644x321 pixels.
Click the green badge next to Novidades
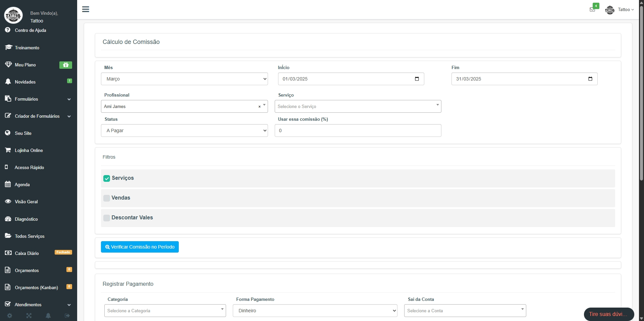tap(69, 81)
